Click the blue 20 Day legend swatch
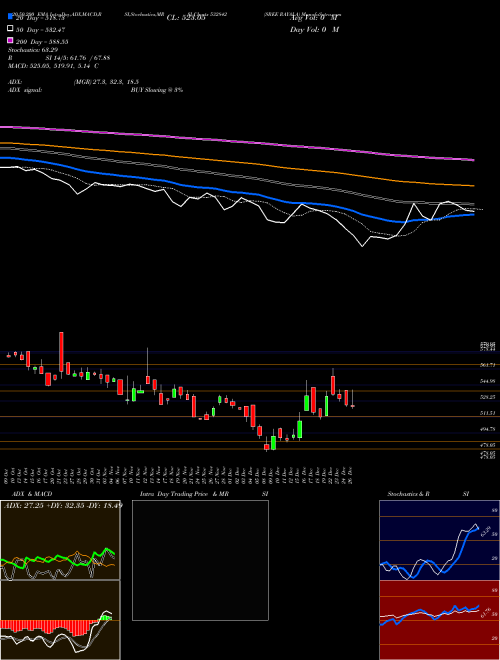Screen dimensions: 500x660 point(10,16)
